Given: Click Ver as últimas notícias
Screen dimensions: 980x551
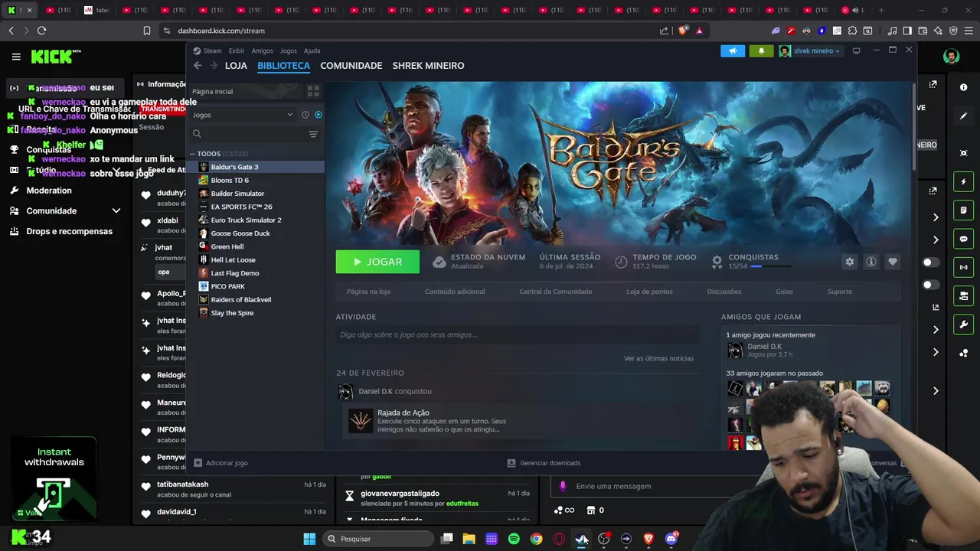Looking at the screenshot, I should point(658,358).
